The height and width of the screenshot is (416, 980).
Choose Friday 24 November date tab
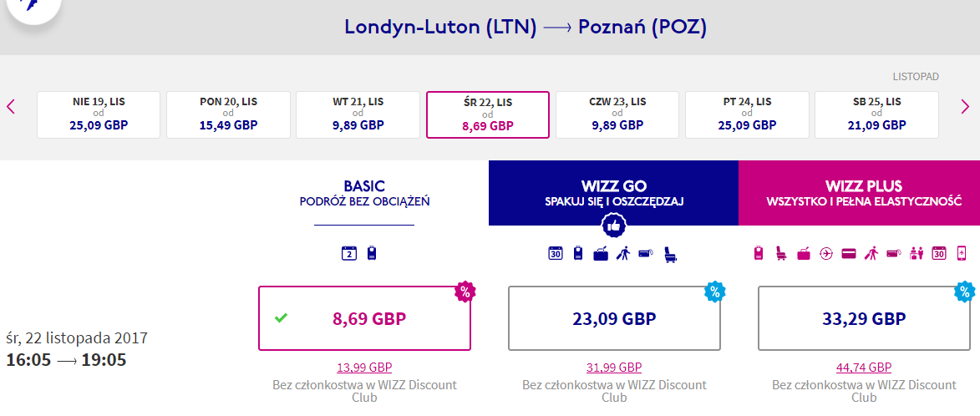747,115
